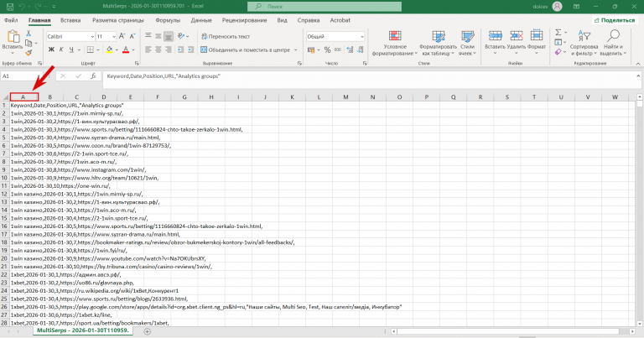This screenshot has height=338, width=644.
Task: Toggle the Переносить текст wrap option
Action: [225, 37]
